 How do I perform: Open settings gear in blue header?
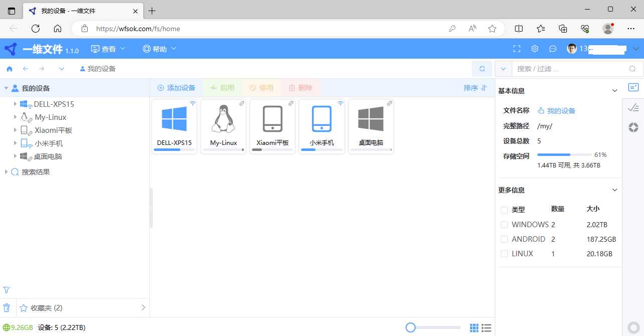535,49
